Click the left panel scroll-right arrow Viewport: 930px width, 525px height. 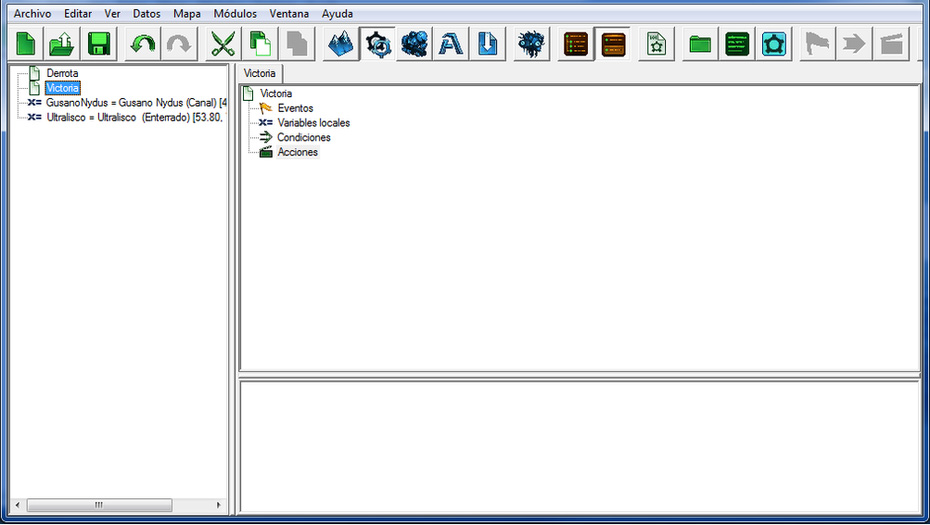coord(218,505)
